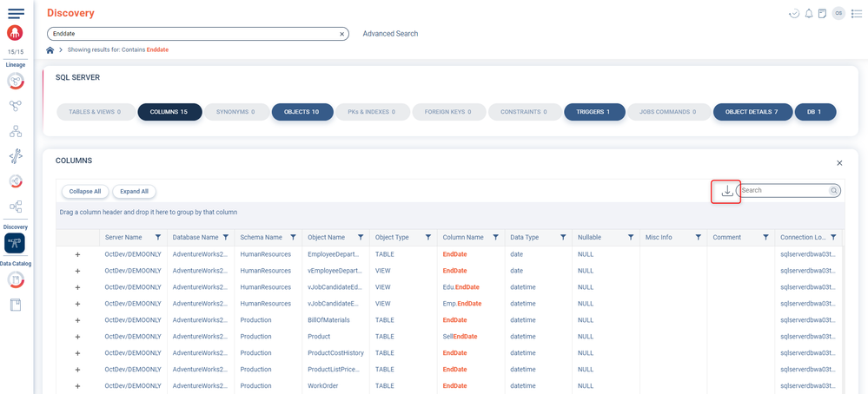The height and width of the screenshot is (394, 868).
Task: Select the SYNONYMS 0 tab
Action: [237, 112]
